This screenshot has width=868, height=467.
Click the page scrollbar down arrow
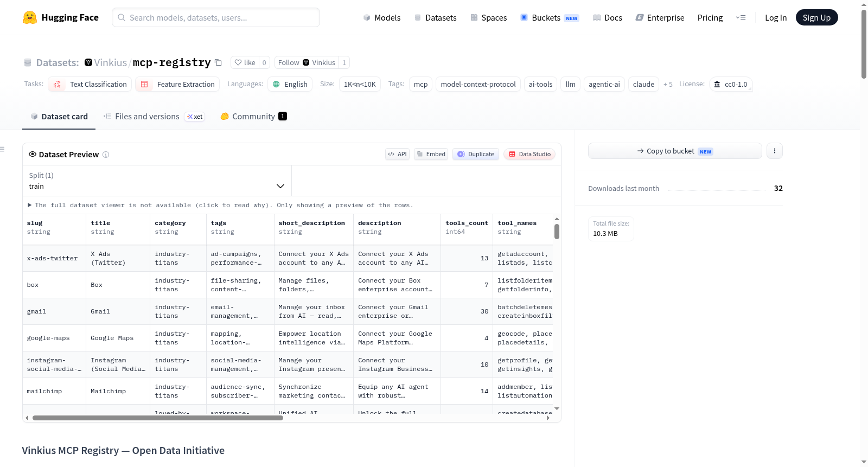tap(864, 462)
